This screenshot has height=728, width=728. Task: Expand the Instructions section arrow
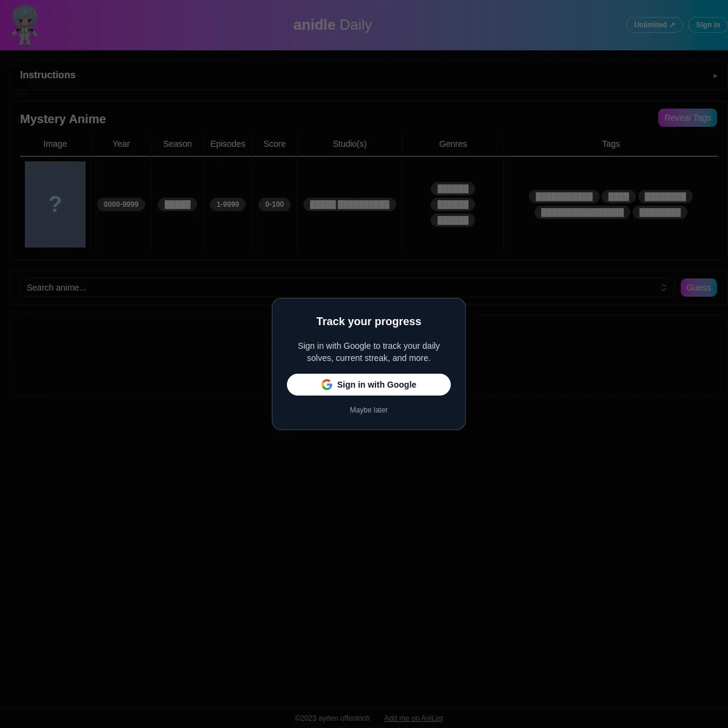(715, 76)
